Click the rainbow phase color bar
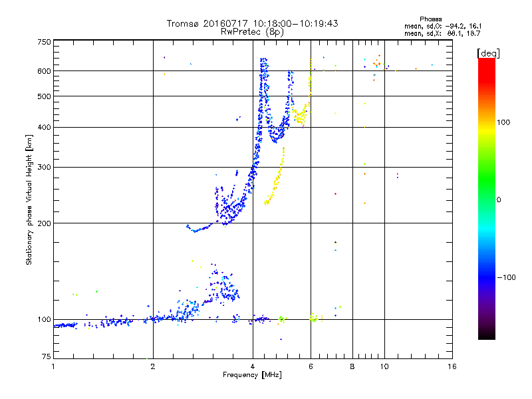This screenshot has height=399, width=532. (x=487, y=198)
